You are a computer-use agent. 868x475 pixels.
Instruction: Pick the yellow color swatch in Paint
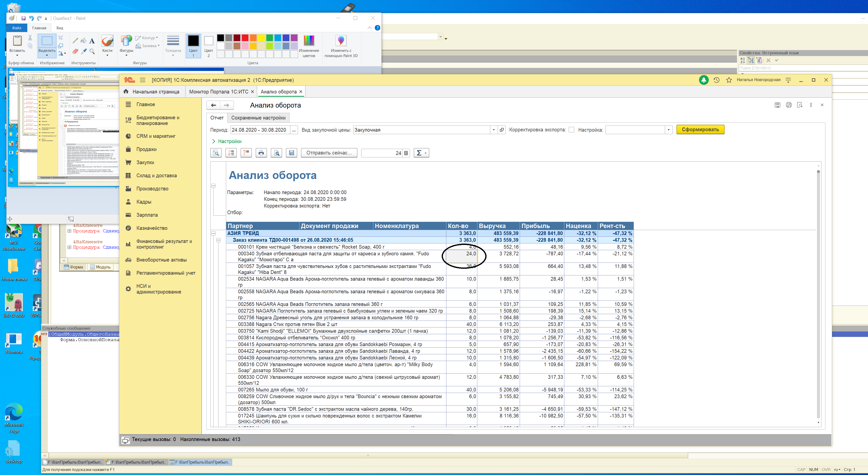261,38
